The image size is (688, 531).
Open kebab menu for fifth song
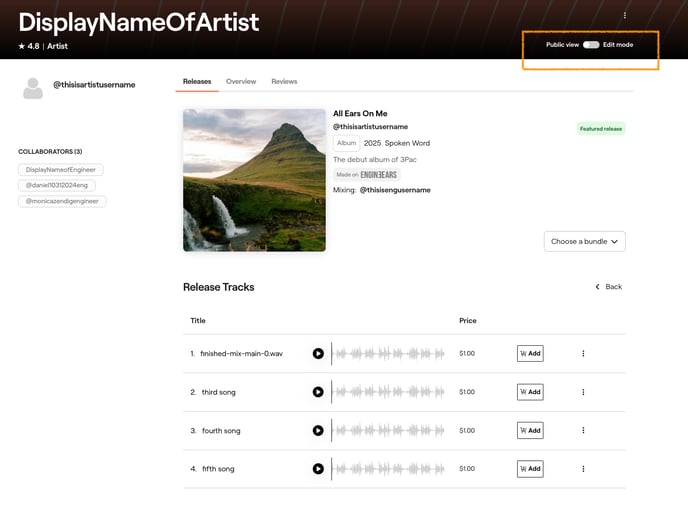click(583, 468)
